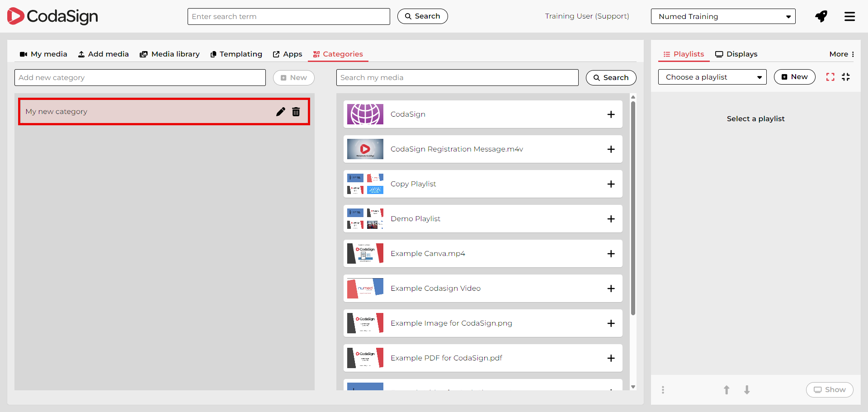This screenshot has width=868, height=412.
Task: Move item up with up arrow
Action: click(x=726, y=390)
